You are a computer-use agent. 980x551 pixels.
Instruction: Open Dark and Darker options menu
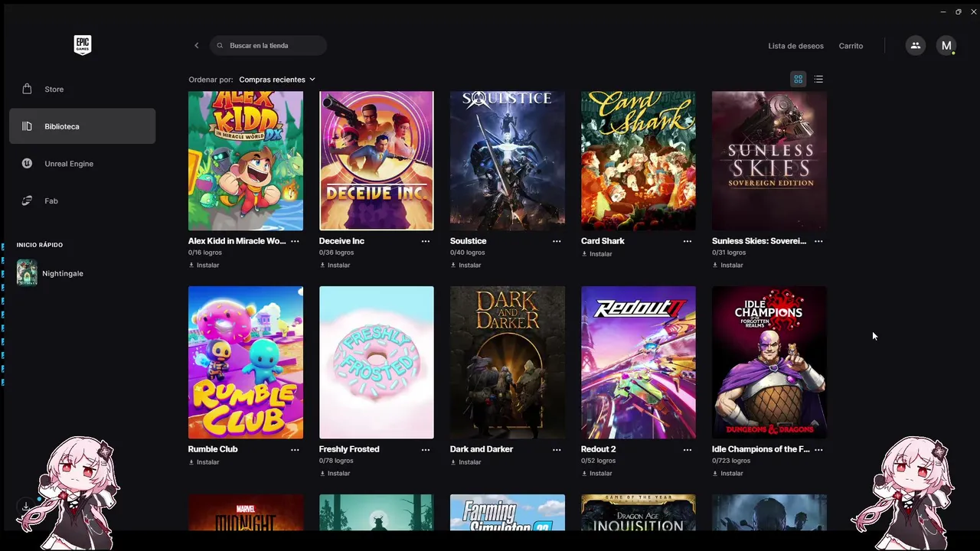[x=557, y=450]
